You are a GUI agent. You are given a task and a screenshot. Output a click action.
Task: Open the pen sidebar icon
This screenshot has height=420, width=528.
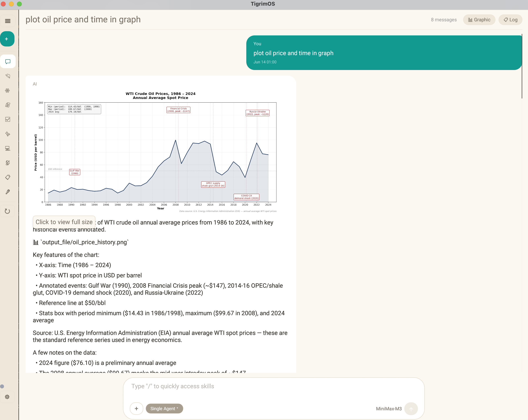(x=8, y=192)
